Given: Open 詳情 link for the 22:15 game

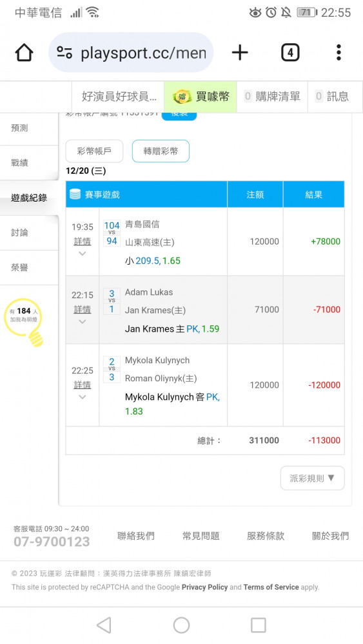Looking at the screenshot, I should (83, 309).
